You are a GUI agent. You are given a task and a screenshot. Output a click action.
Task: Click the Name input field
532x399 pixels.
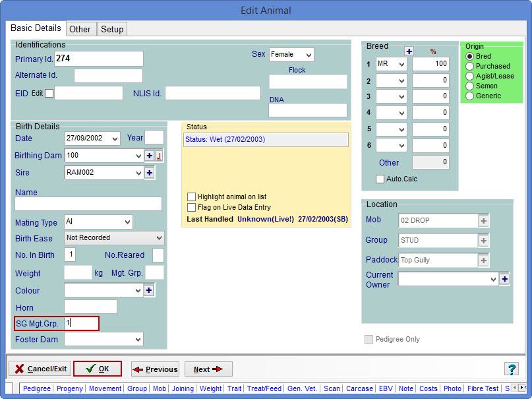[88, 204]
